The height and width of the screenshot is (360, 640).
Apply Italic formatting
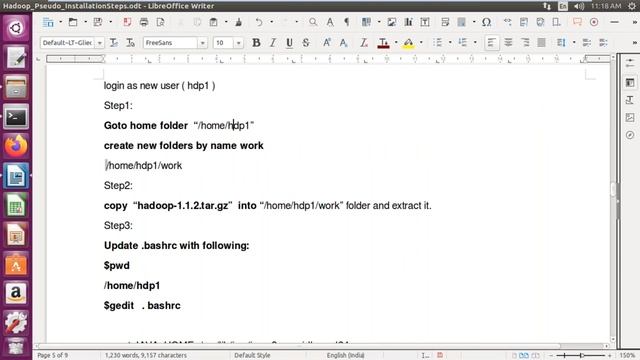pyautogui.click(x=273, y=42)
